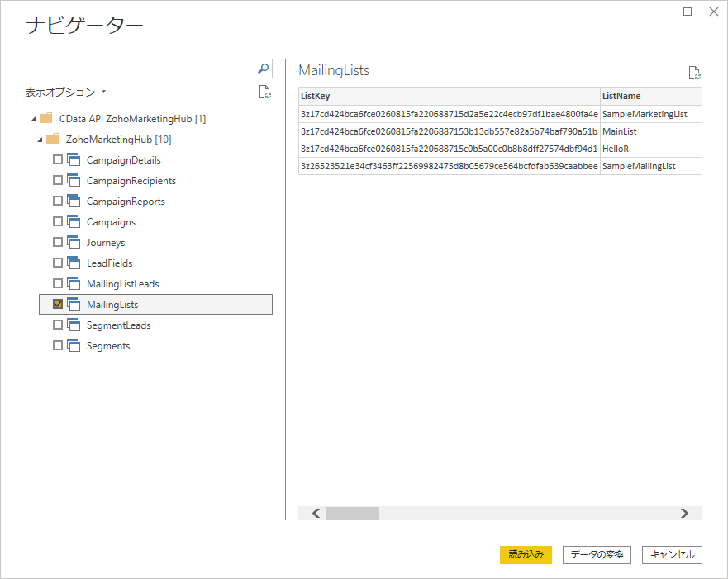Click the horizontal scrollbar left arrow
This screenshot has height=579, width=728.
[316, 513]
